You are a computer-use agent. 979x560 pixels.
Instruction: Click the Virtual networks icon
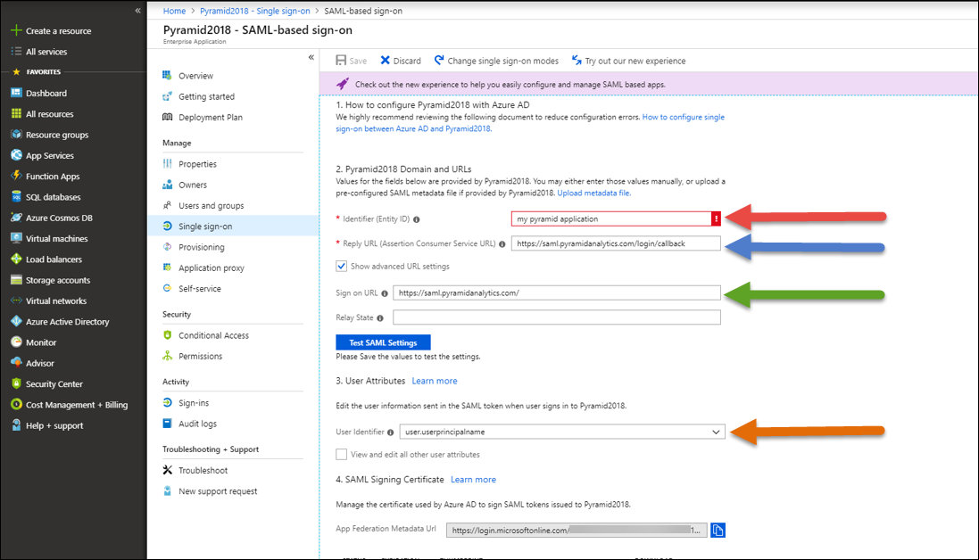[x=16, y=301]
